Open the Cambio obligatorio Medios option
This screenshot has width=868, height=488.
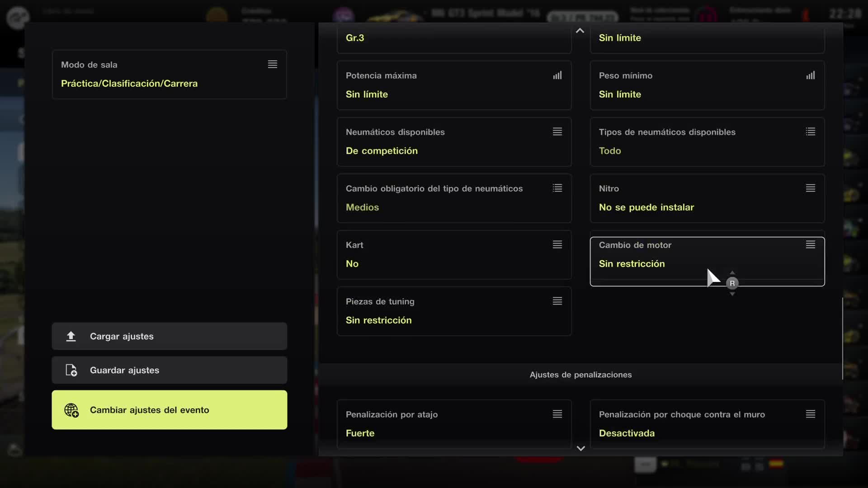click(x=454, y=198)
